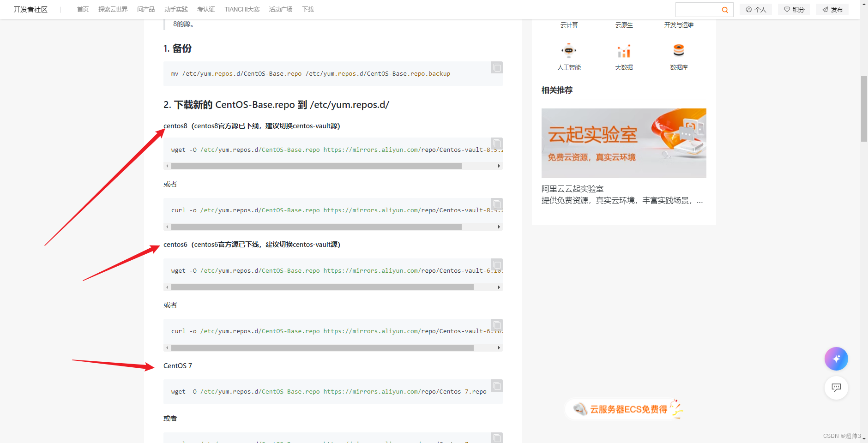Click the '下载新的 CentOS-Base.repo' section heading
The height and width of the screenshot is (443, 868).
pos(276,105)
